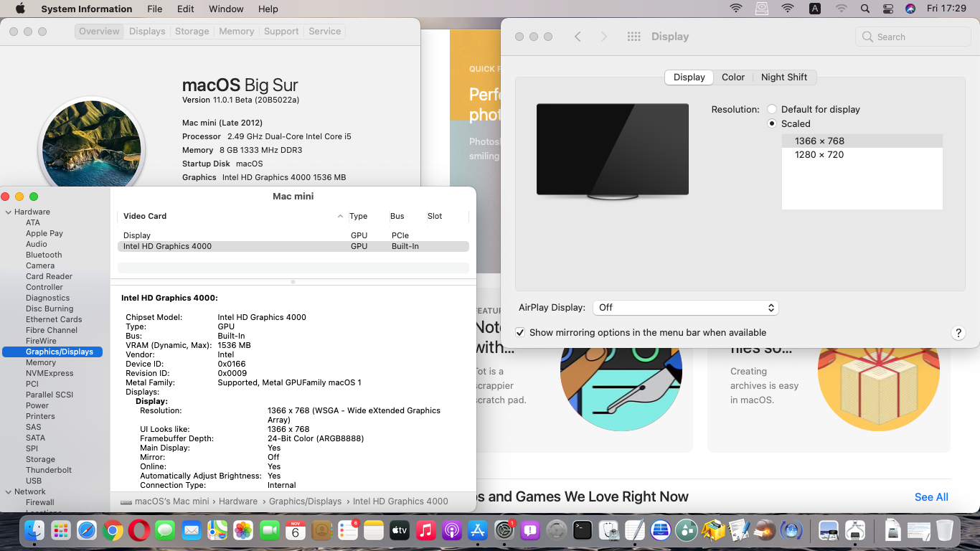Select the 1280 × 720 resolution
Screen dimensions: 980x551
click(x=862, y=154)
